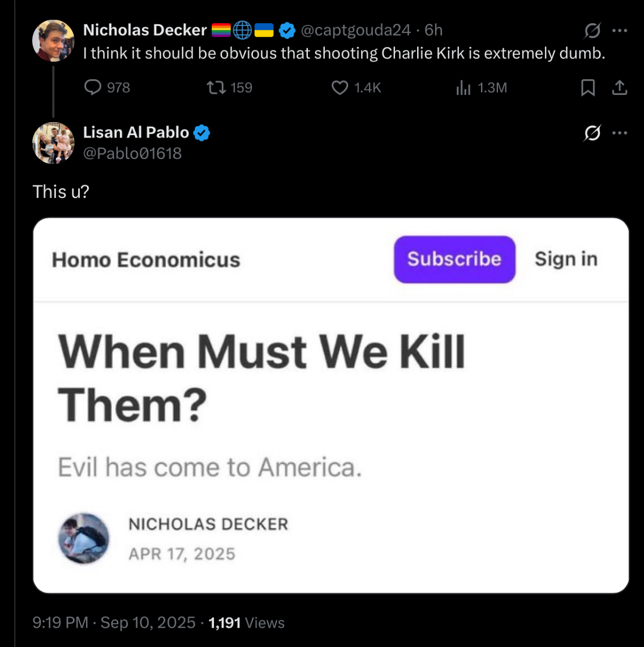Visit the @Pablo01618 handle

coord(132,153)
